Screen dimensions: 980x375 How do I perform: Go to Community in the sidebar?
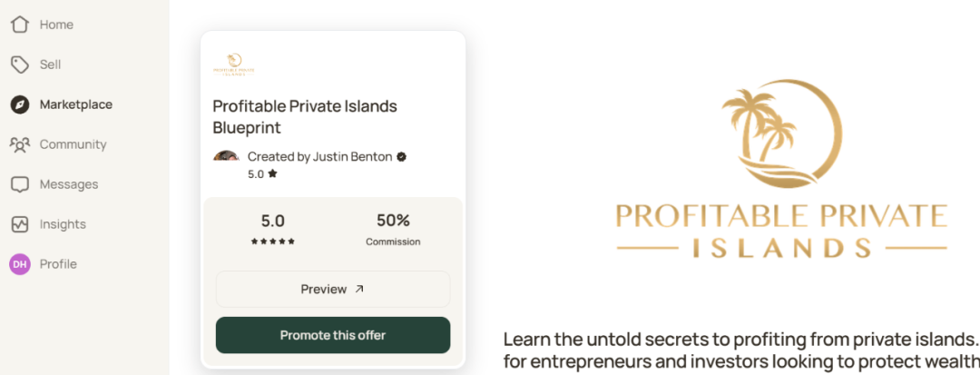pos(73,144)
